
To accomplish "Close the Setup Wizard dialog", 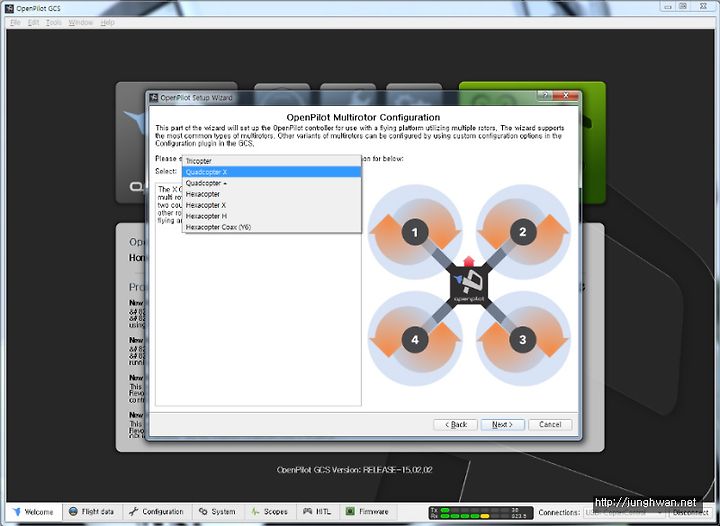I will point(566,95).
